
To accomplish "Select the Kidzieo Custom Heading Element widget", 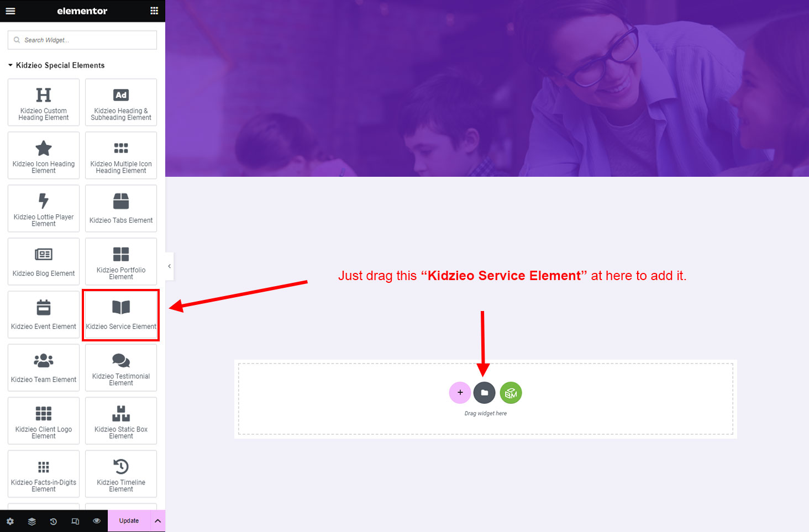I will 44,103.
